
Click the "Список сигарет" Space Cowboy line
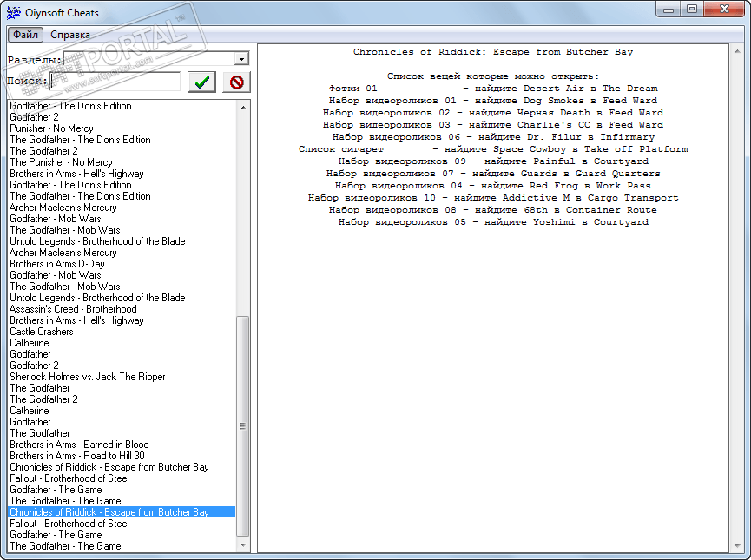coord(493,149)
